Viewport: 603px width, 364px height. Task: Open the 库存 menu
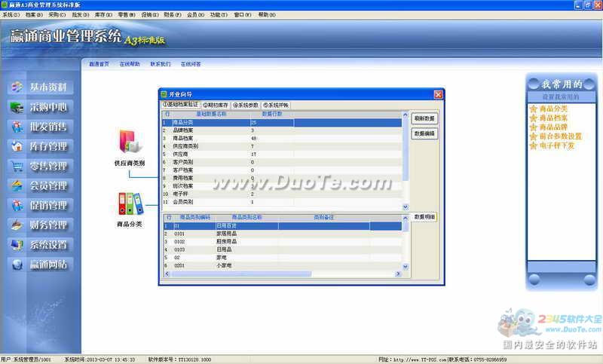tap(103, 14)
